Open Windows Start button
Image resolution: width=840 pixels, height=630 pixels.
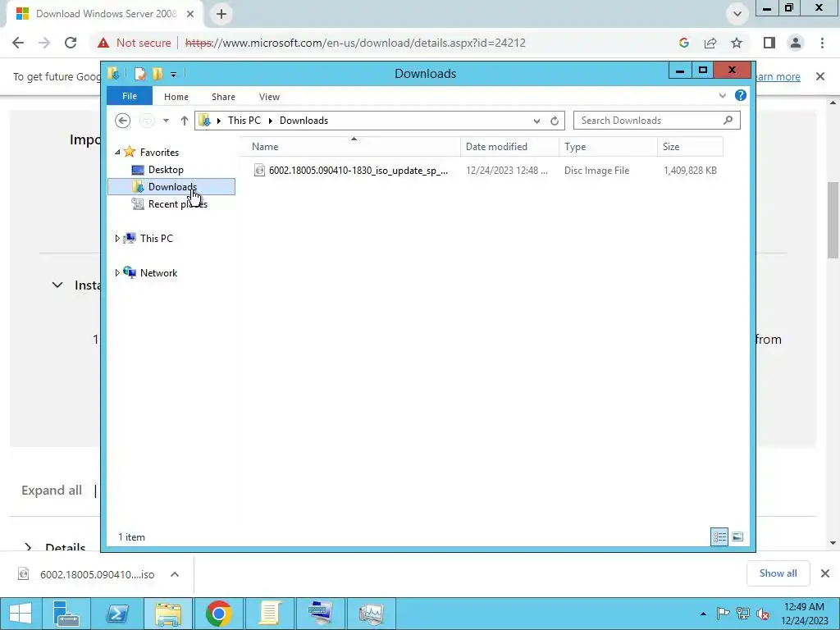(x=21, y=614)
